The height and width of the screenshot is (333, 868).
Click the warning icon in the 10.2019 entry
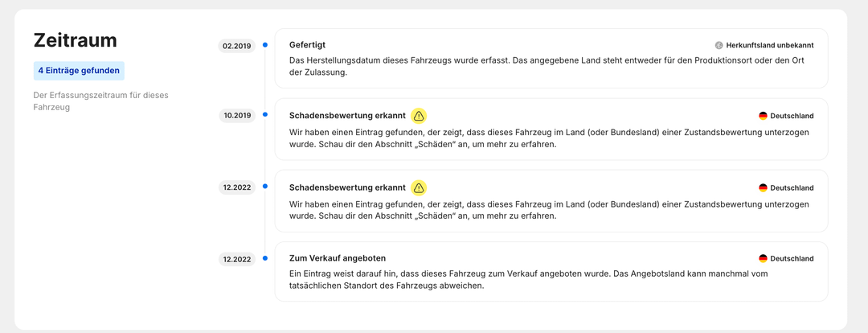tap(419, 116)
